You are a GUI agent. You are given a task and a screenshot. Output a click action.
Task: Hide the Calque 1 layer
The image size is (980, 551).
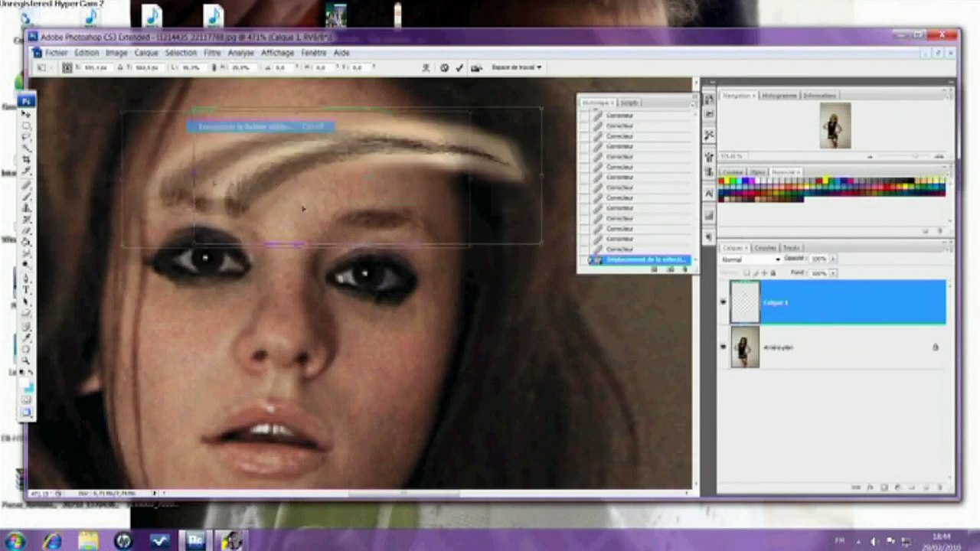(x=724, y=302)
